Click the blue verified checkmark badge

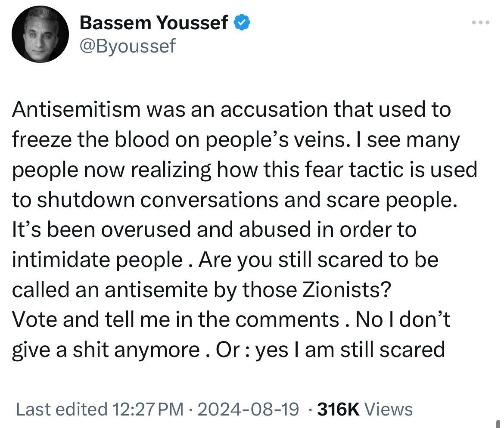241,22
